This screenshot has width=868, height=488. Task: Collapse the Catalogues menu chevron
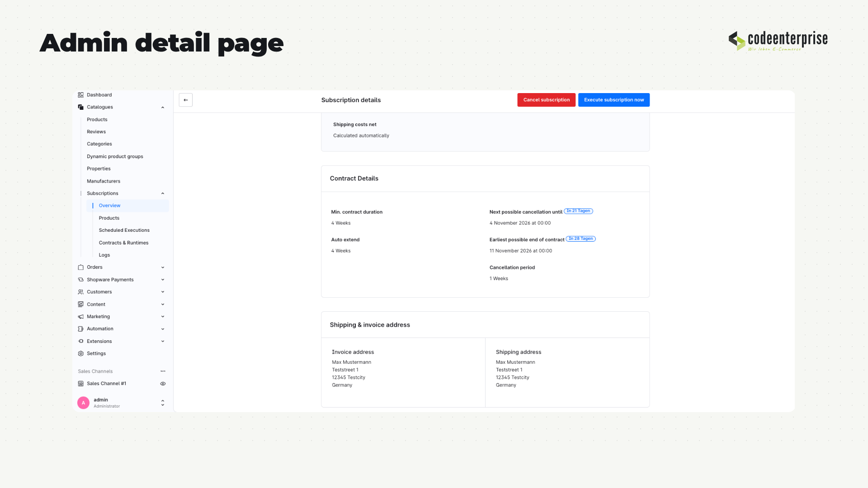click(x=163, y=107)
